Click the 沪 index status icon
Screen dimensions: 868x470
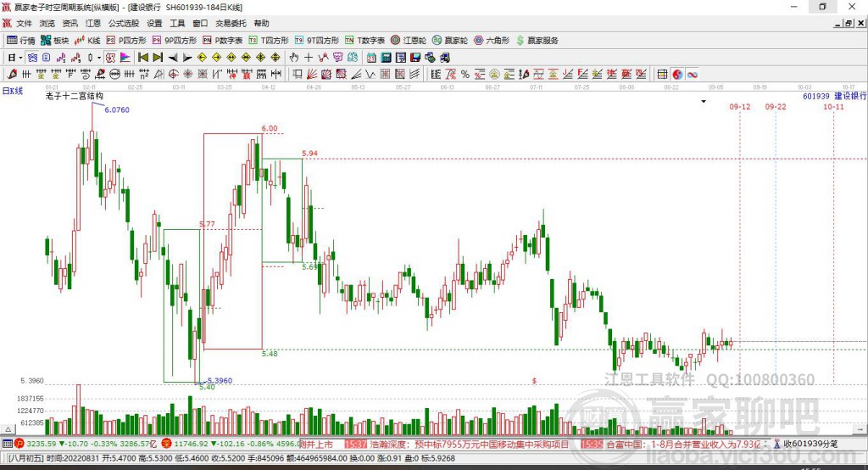[x=19, y=444]
